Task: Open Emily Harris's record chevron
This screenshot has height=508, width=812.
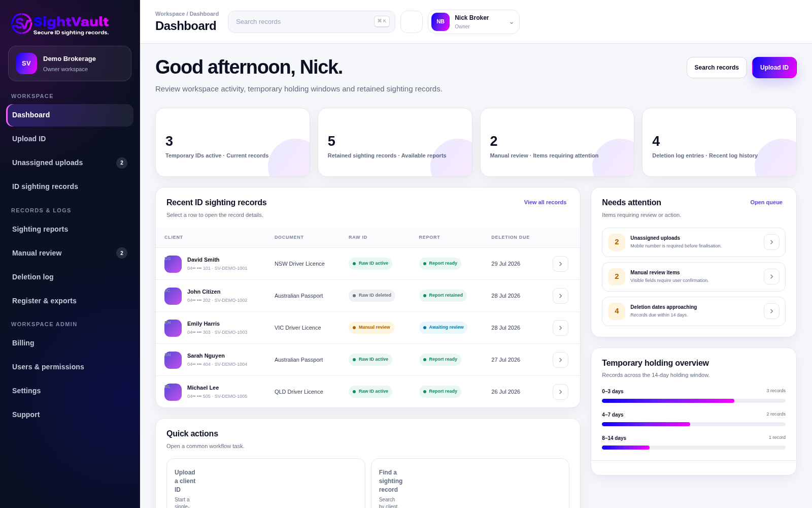Action: tap(560, 328)
